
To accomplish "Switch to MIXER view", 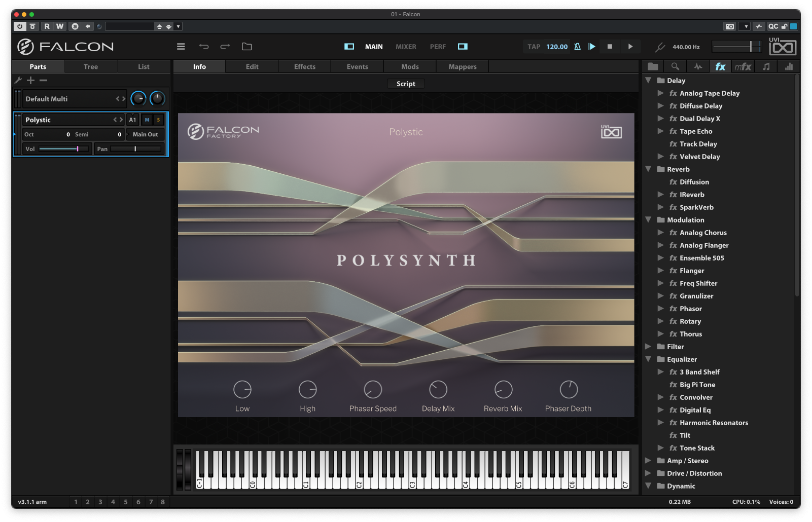I will pyautogui.click(x=406, y=47).
